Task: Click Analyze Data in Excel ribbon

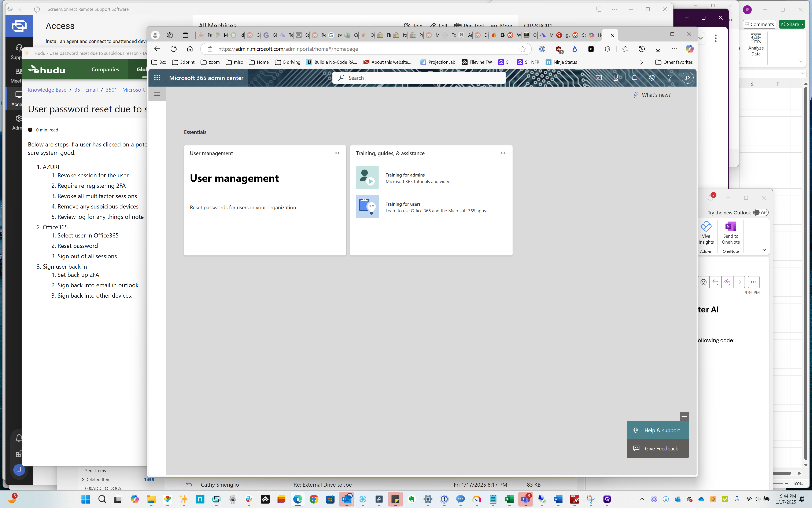Action: 756,44
